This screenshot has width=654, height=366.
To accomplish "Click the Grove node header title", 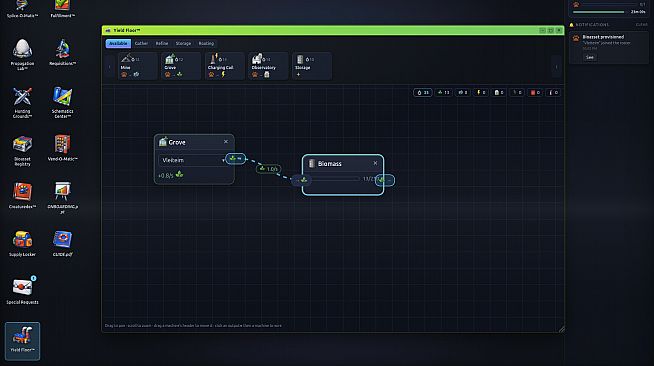I will point(177,142).
